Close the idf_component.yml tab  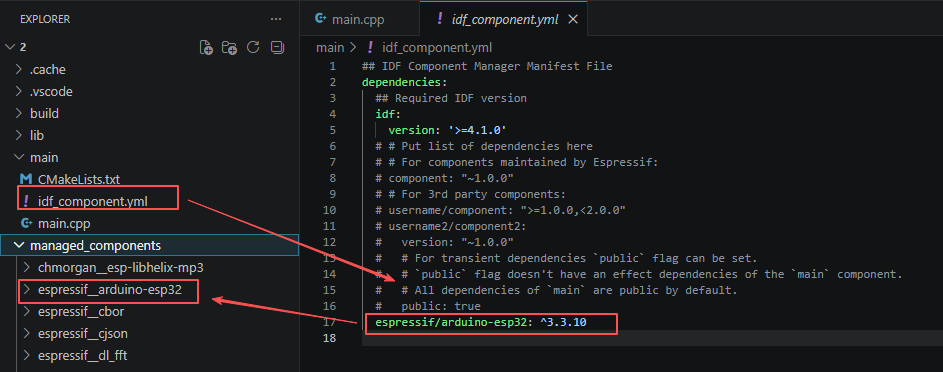[573, 19]
